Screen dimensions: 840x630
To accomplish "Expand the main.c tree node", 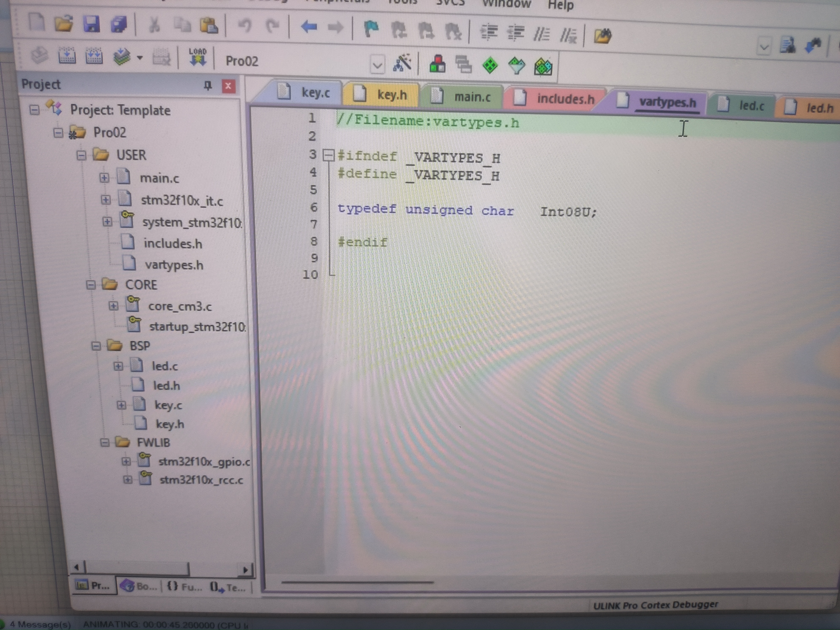I will coord(104,178).
